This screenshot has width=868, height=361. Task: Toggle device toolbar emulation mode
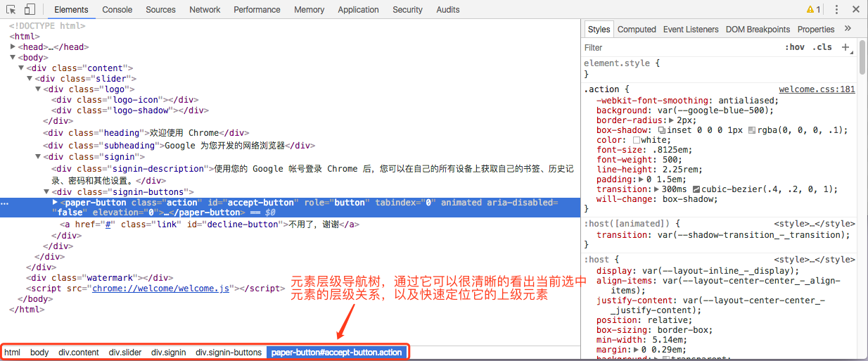(x=30, y=9)
